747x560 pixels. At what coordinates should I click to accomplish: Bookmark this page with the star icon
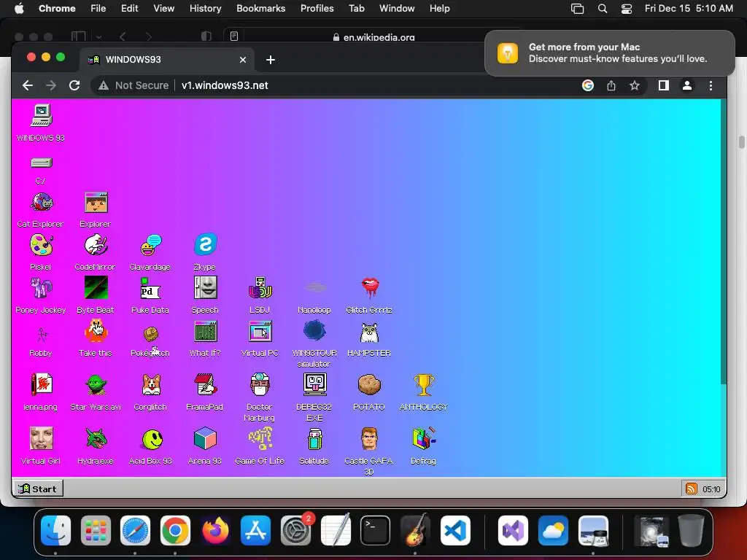(635, 85)
